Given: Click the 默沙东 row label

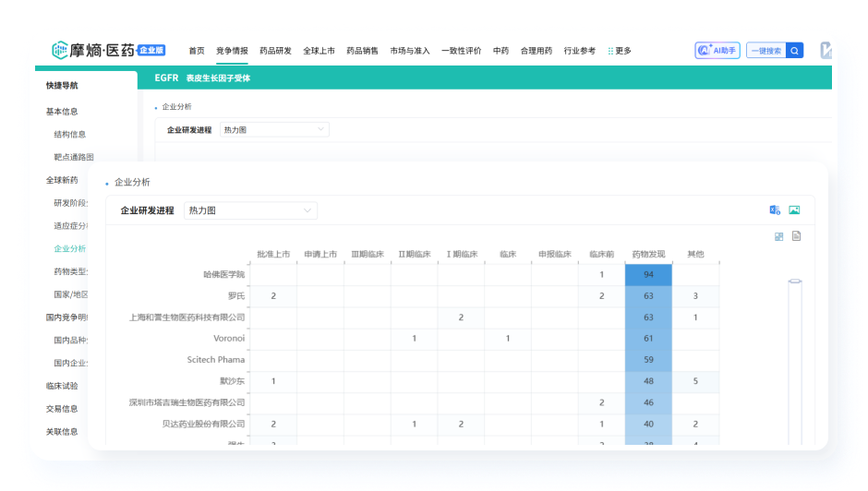Looking at the screenshot, I should [x=232, y=381].
